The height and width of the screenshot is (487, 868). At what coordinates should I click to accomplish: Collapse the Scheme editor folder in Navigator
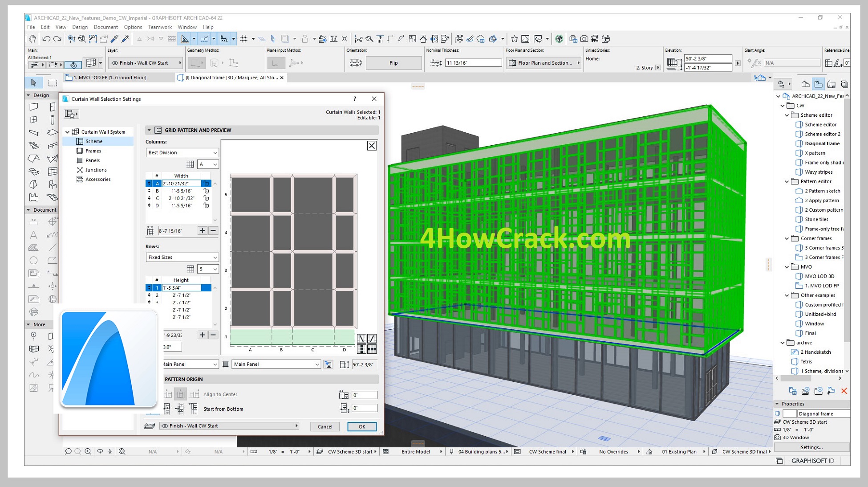pos(787,115)
